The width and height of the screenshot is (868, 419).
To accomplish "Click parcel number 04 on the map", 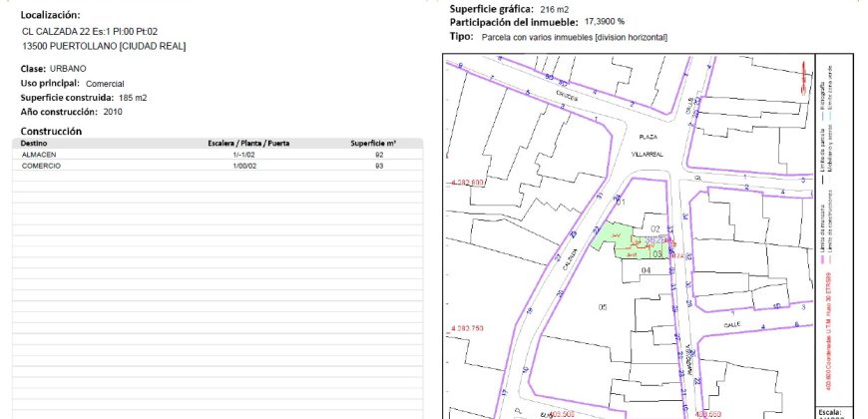I will (x=646, y=270).
